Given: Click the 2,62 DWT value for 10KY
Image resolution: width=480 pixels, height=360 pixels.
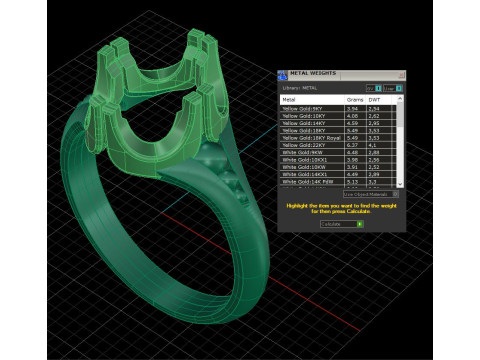Looking at the screenshot, I should pyautogui.click(x=374, y=116).
